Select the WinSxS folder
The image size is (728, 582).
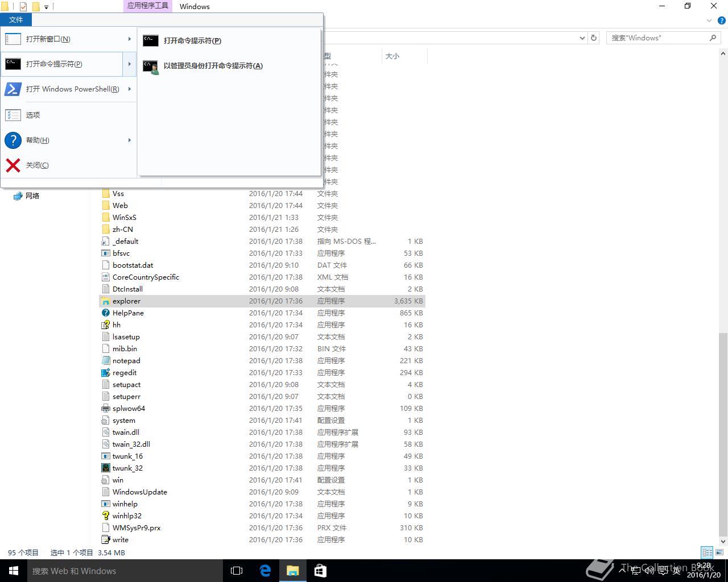coord(125,218)
